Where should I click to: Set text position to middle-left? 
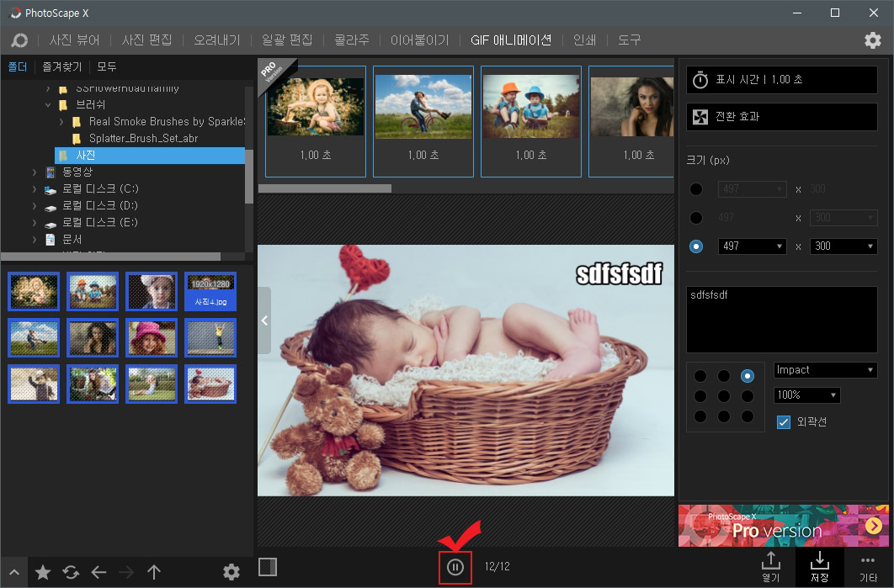(700, 396)
